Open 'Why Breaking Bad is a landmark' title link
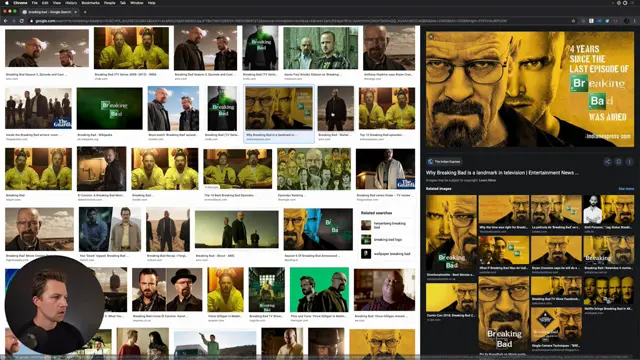 (x=502, y=173)
